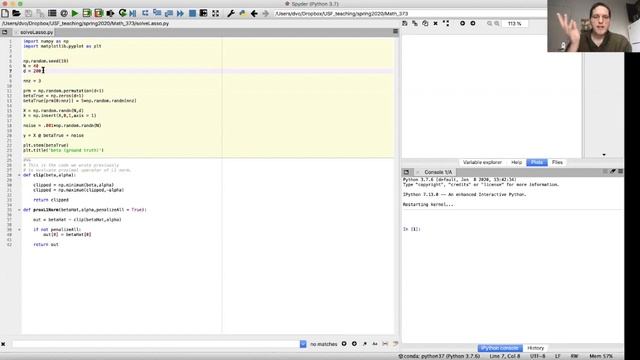This screenshot has width=640, height=360.
Task: Select Console 1/A tab
Action: [x=438, y=172]
